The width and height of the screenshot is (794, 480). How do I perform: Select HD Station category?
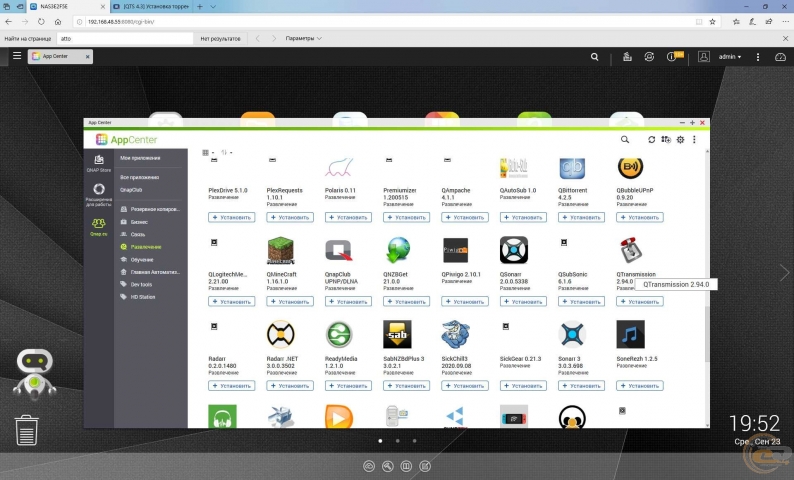pyautogui.click(x=138, y=297)
